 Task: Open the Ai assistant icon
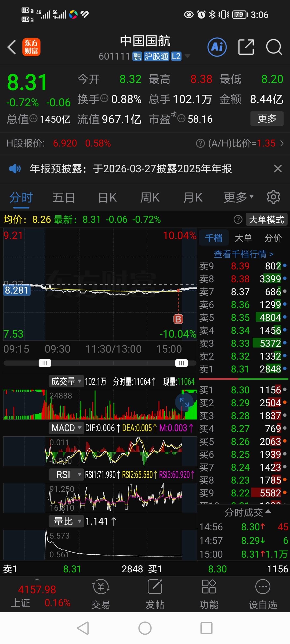pyautogui.click(x=217, y=47)
